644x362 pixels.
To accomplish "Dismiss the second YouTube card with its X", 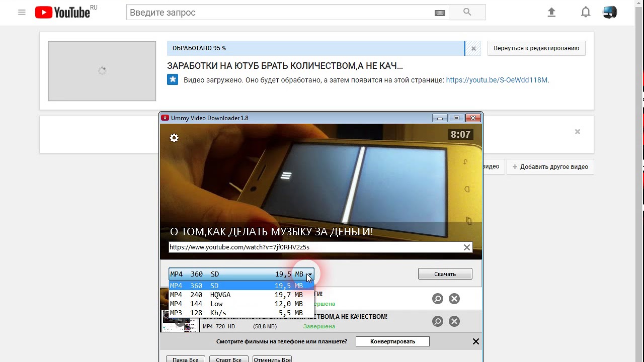I will [x=578, y=132].
